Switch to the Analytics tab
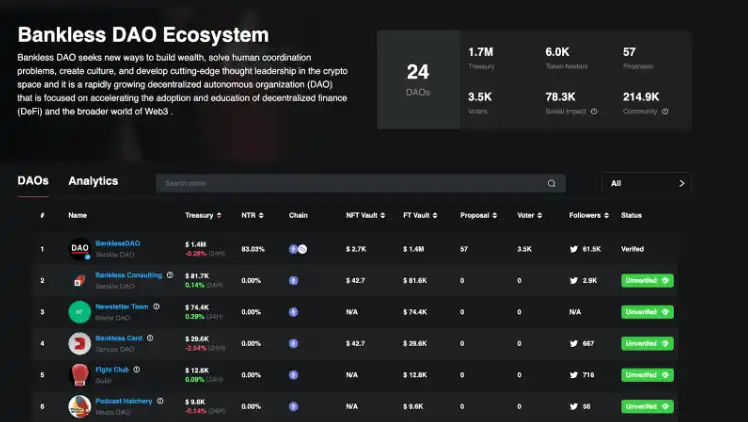 coord(93,181)
